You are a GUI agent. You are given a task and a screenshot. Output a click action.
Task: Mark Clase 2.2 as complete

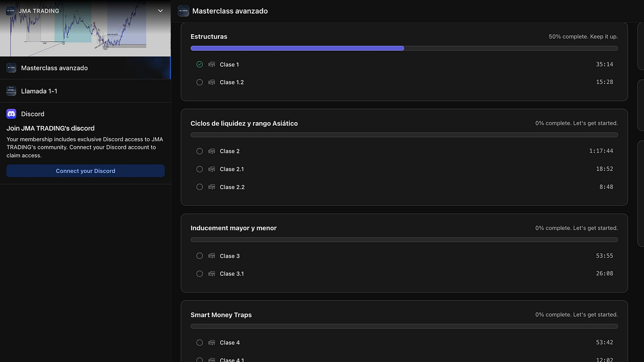pos(200,187)
